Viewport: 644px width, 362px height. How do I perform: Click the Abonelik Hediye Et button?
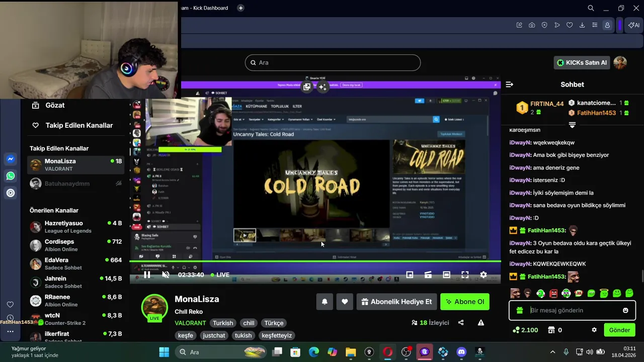(396, 302)
